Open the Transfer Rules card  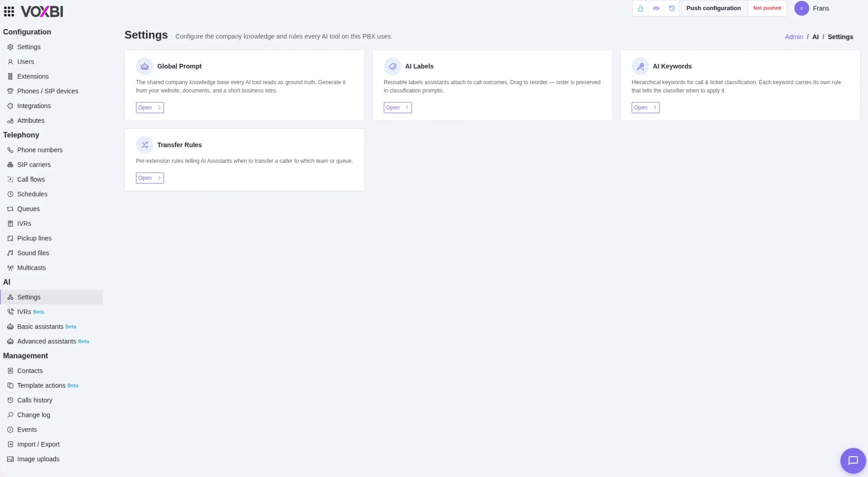[x=150, y=178]
